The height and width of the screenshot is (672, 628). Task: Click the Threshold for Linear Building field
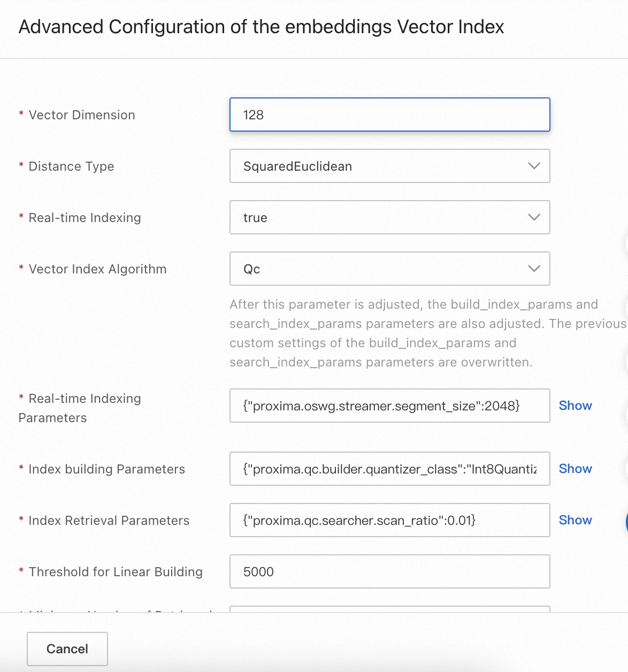tap(389, 571)
